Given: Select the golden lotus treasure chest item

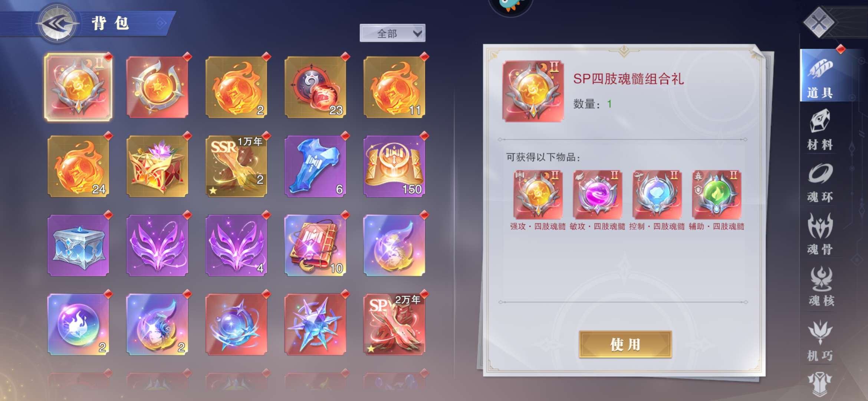Looking at the screenshot, I should (157, 166).
